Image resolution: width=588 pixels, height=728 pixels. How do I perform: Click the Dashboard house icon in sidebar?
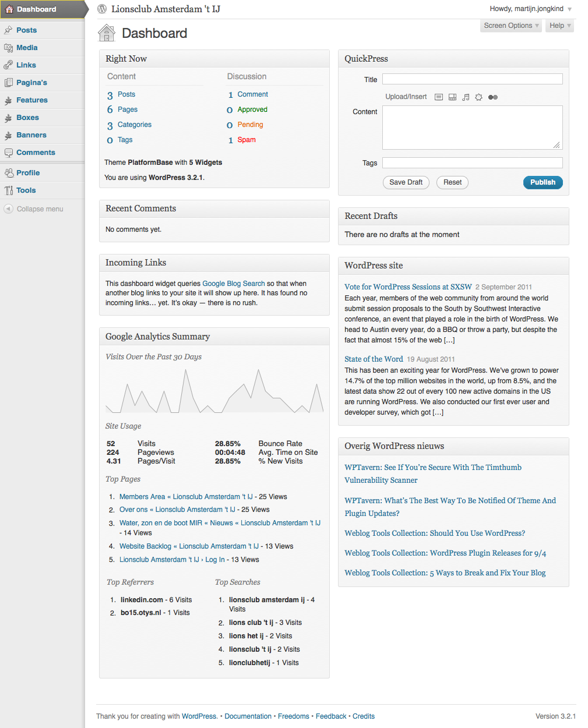tap(9, 9)
